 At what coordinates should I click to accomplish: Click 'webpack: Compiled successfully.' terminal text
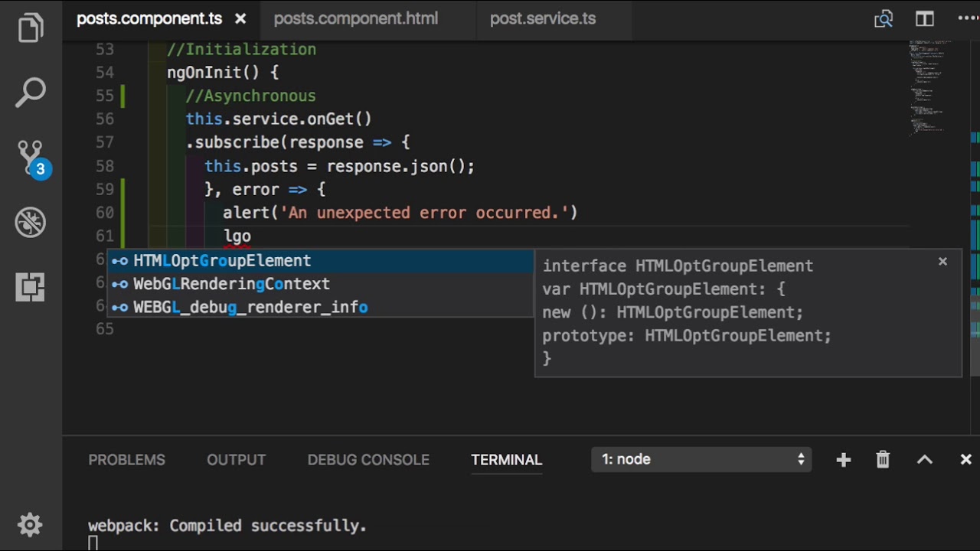[x=227, y=526]
